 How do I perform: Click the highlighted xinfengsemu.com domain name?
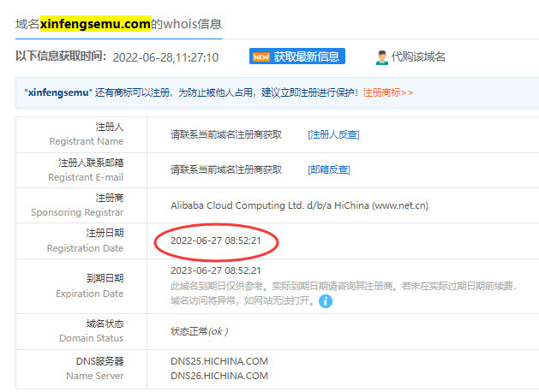95,24
